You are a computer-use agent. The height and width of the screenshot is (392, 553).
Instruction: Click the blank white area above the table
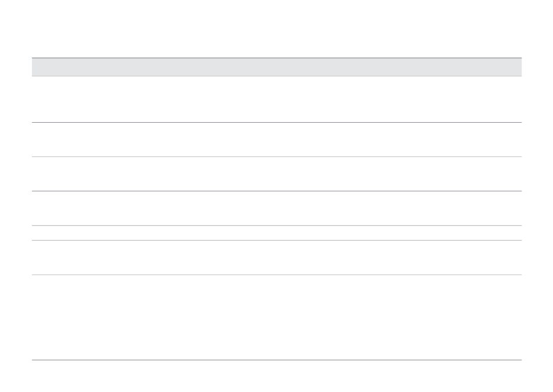pos(276,28)
